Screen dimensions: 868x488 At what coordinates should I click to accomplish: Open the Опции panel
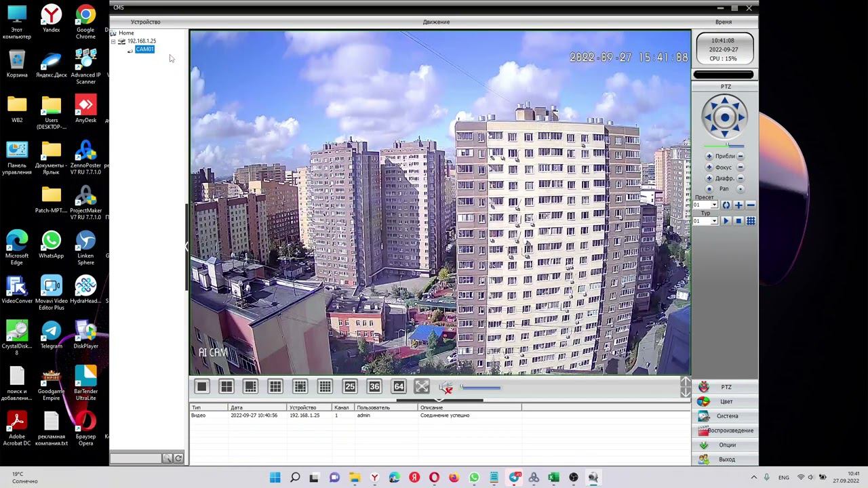[726, 445]
